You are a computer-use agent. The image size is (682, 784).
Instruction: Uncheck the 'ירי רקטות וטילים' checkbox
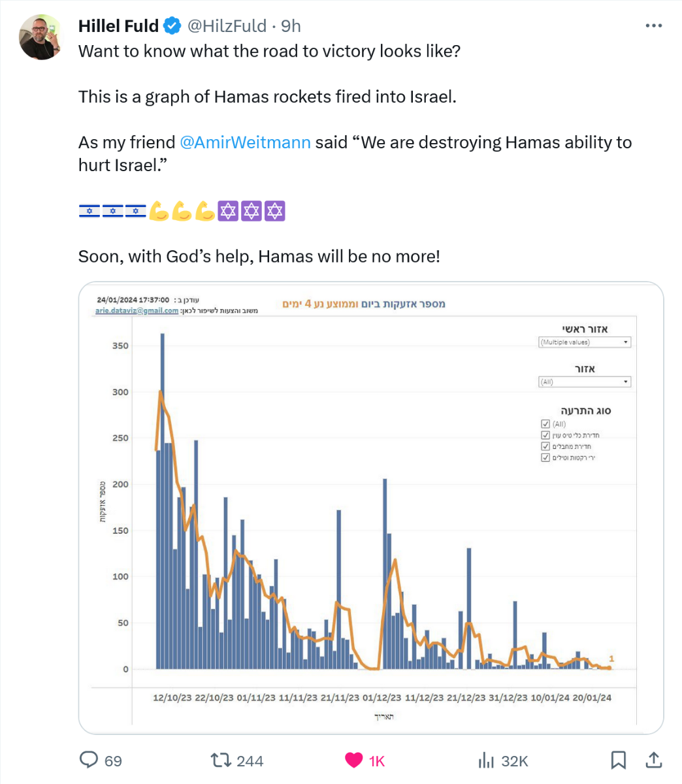coord(545,457)
